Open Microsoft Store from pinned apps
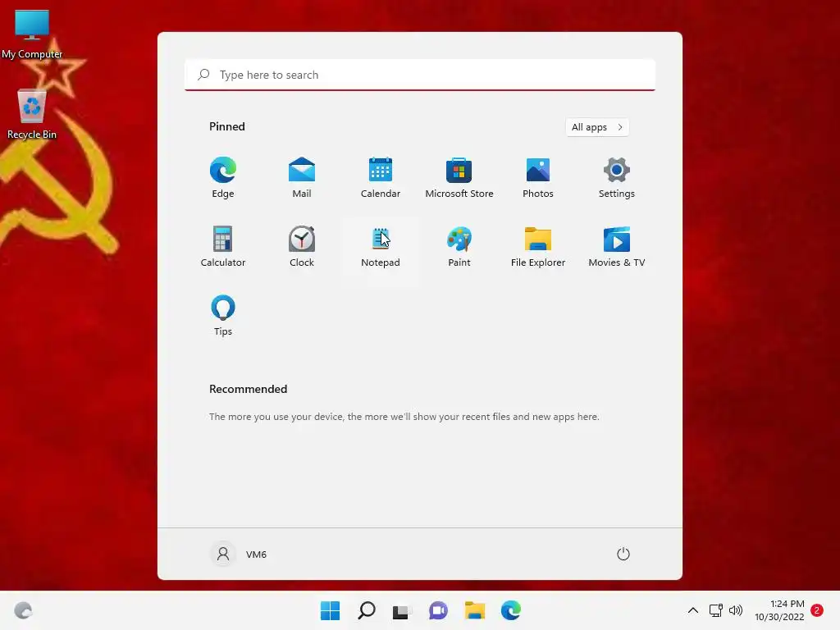The width and height of the screenshot is (840, 630). (x=459, y=178)
